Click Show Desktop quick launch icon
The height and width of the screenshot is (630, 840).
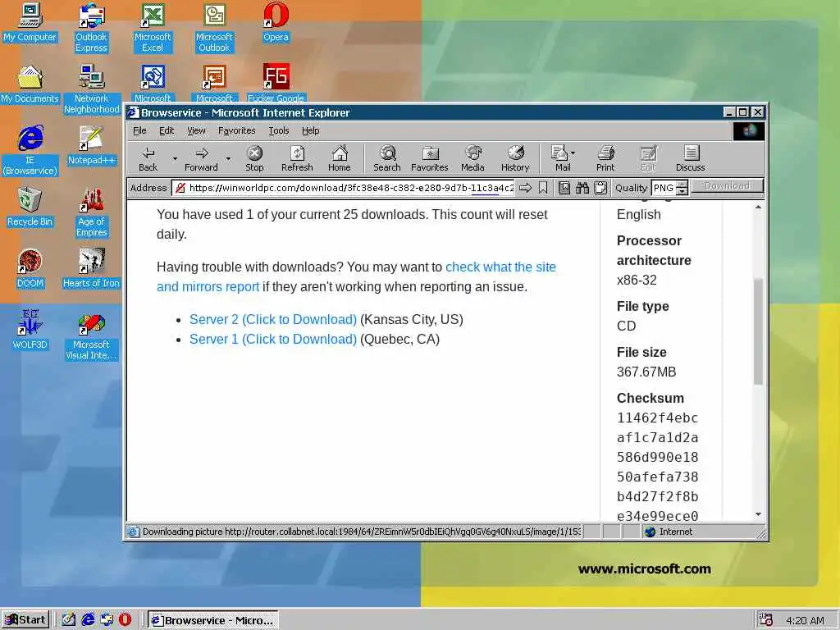click(x=69, y=620)
